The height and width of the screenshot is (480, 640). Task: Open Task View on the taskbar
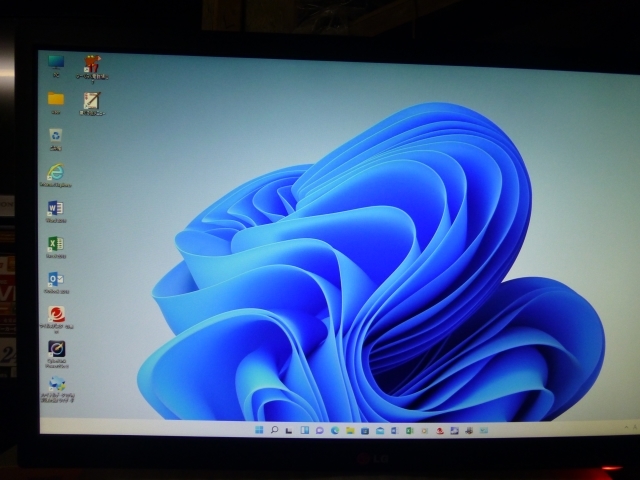[x=289, y=430]
